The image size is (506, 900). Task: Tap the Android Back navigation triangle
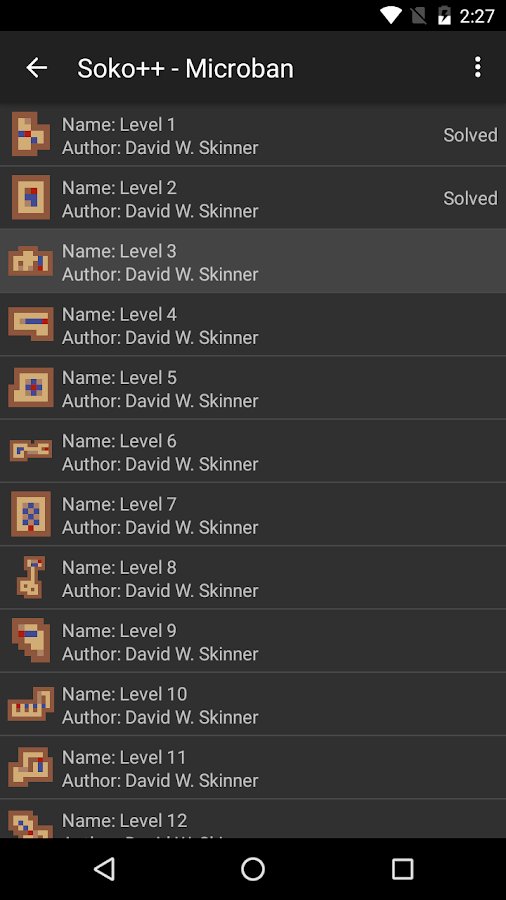(x=104, y=869)
